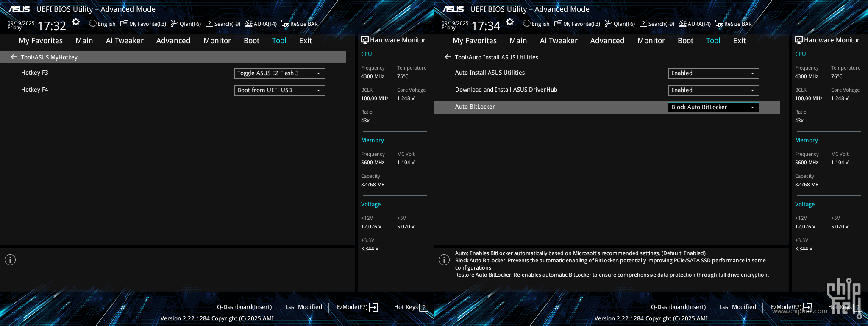Open AURA(F4) lighting in left window

(261, 24)
